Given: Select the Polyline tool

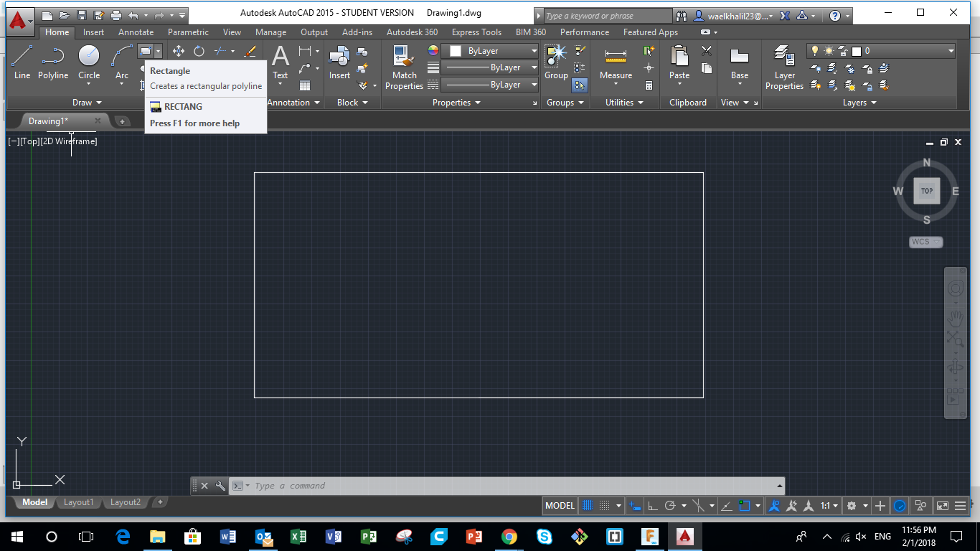Looking at the screenshot, I should pos(53,62).
